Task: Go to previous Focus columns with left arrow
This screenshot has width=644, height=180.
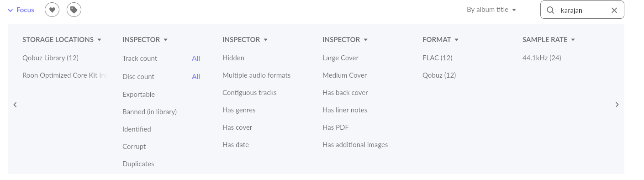Action: click(x=15, y=105)
